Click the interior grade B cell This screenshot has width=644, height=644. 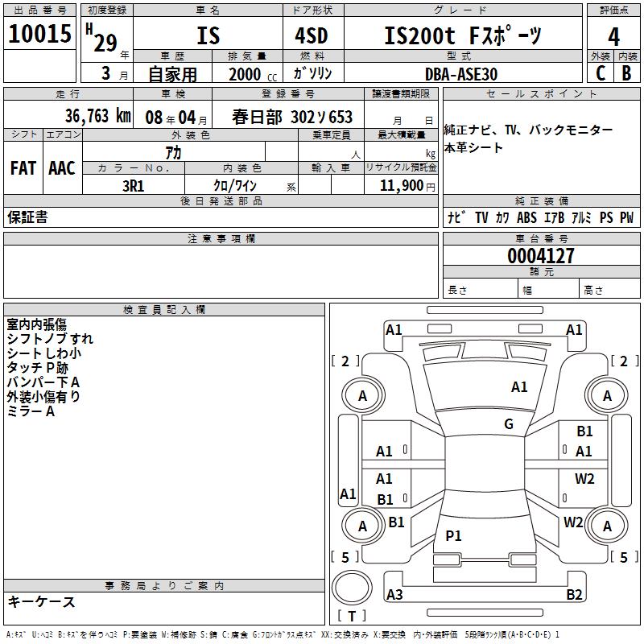(627, 72)
